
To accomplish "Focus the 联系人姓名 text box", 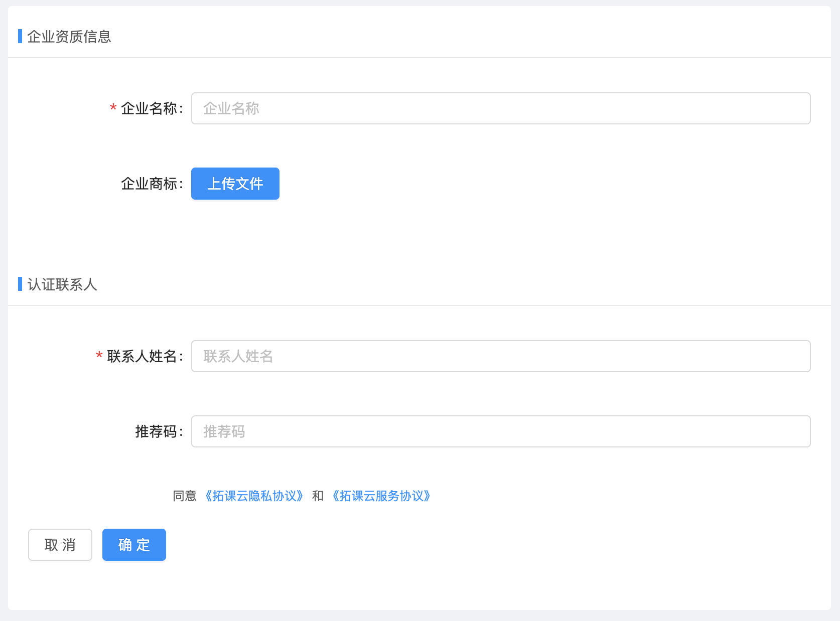I will pos(500,356).
